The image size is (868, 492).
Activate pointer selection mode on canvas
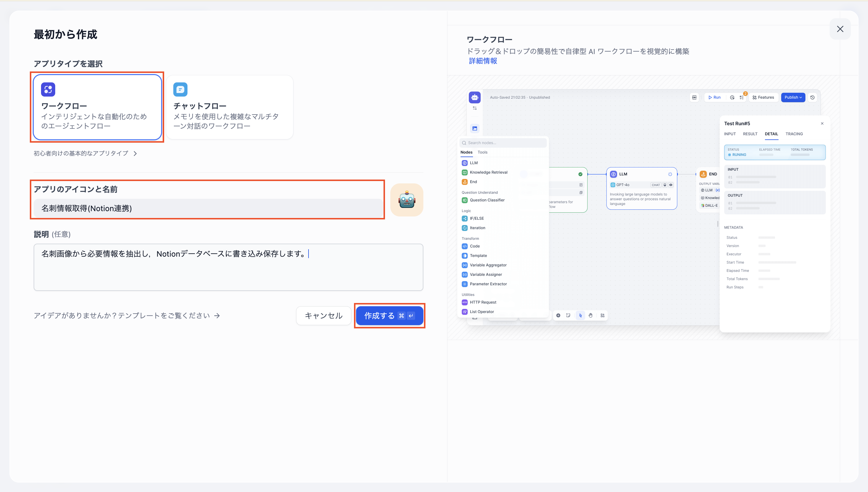click(581, 315)
